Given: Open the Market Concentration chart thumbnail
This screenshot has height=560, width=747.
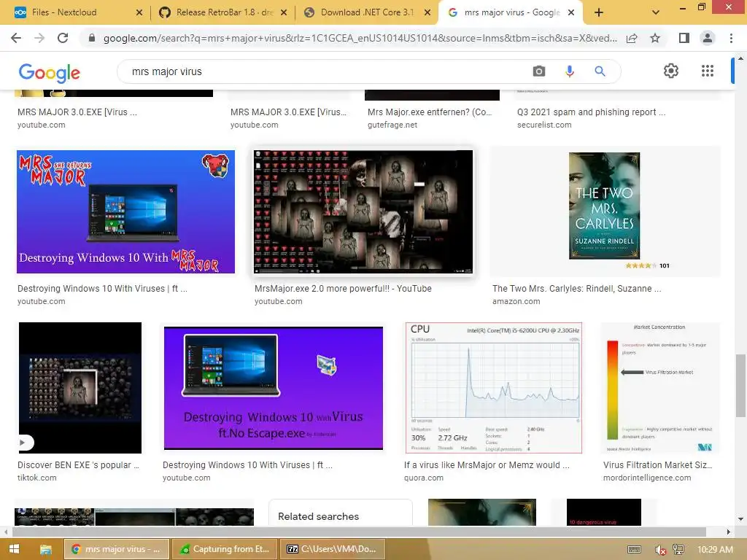Looking at the screenshot, I should 660,388.
